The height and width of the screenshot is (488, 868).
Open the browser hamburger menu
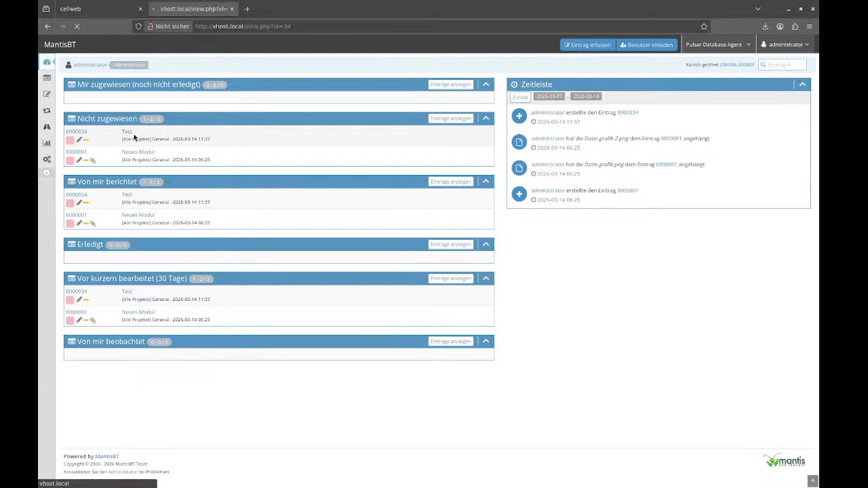click(x=809, y=26)
